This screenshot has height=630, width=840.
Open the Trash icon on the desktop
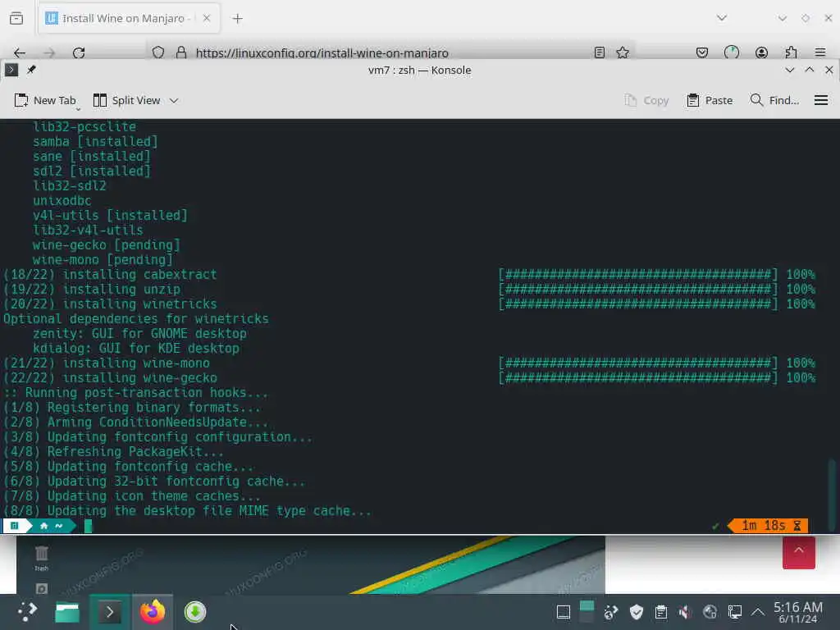41,558
